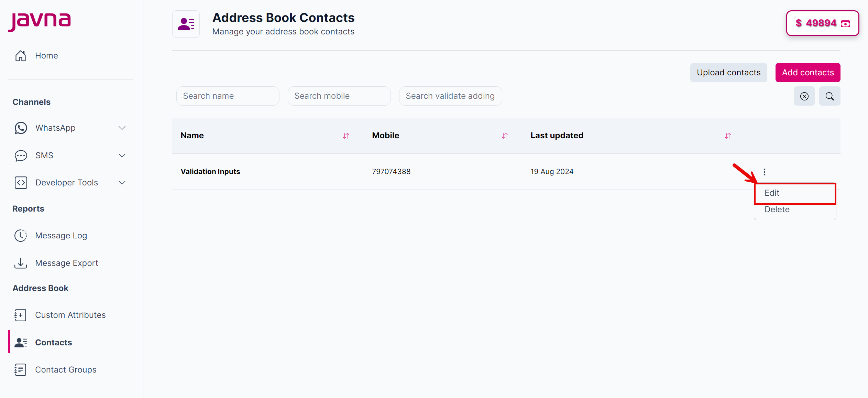This screenshot has width=868, height=398.
Task: Click the Javna logo
Action: [x=40, y=21]
